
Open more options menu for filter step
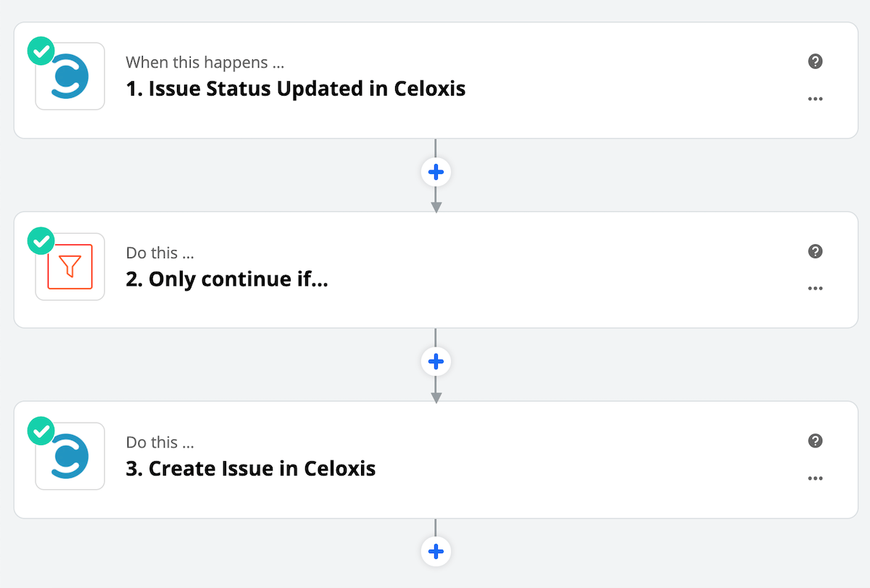coord(815,289)
